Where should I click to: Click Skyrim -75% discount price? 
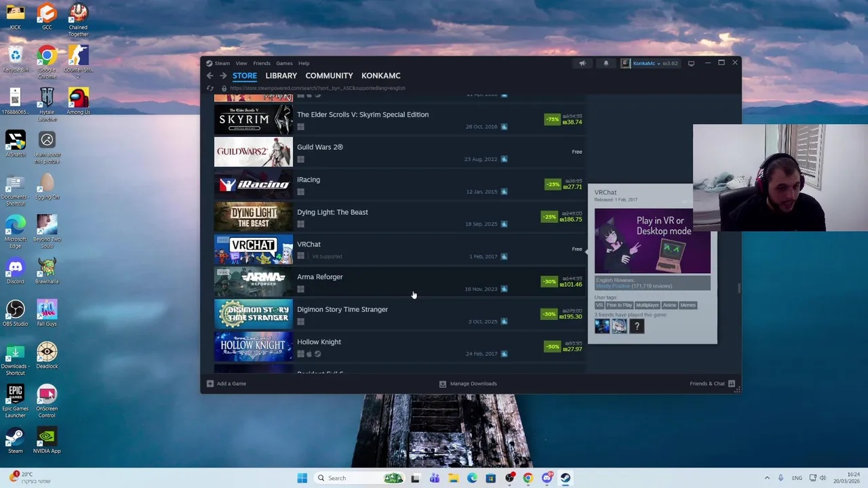click(564, 119)
